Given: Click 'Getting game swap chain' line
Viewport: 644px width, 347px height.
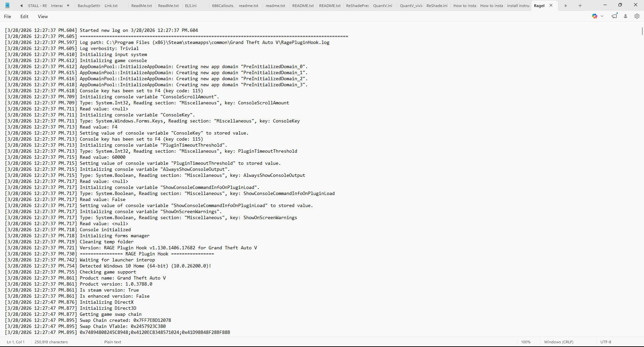Looking at the screenshot, I should pyautogui.click(x=73, y=314).
